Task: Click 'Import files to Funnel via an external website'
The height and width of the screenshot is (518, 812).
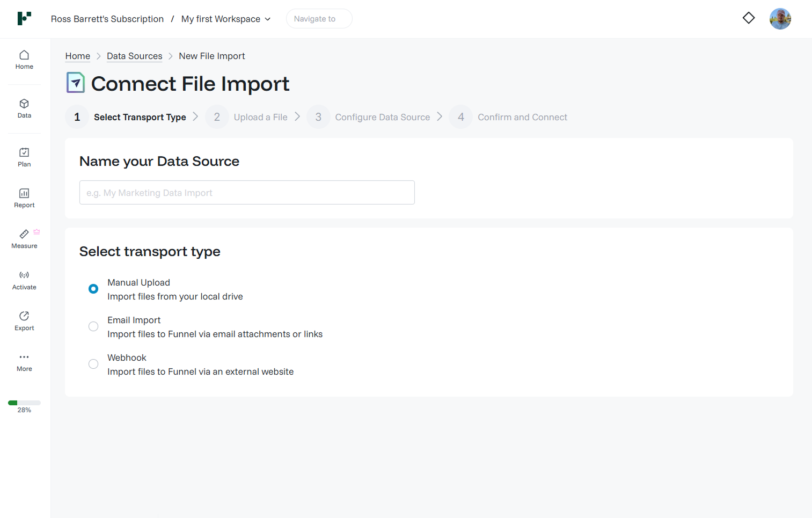Action: tap(200, 371)
